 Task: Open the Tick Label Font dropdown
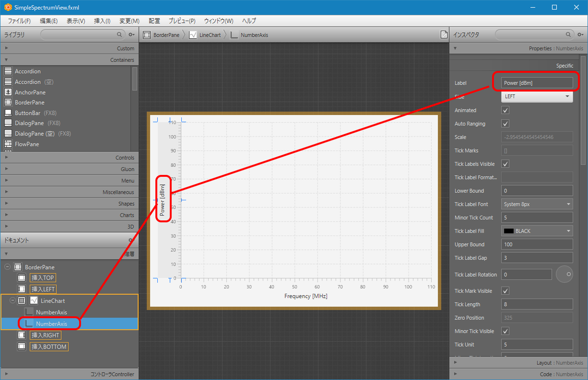[537, 204]
